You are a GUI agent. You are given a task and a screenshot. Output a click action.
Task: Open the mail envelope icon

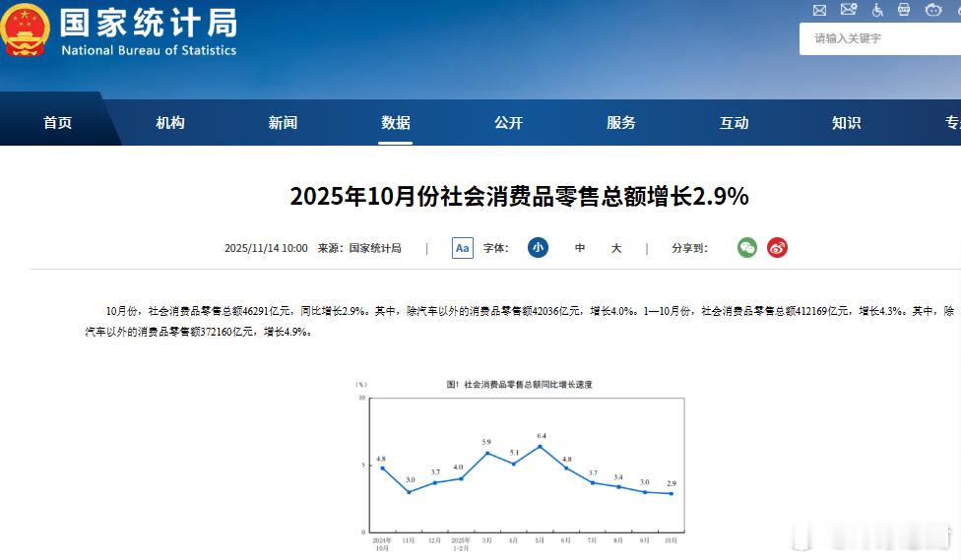click(819, 10)
